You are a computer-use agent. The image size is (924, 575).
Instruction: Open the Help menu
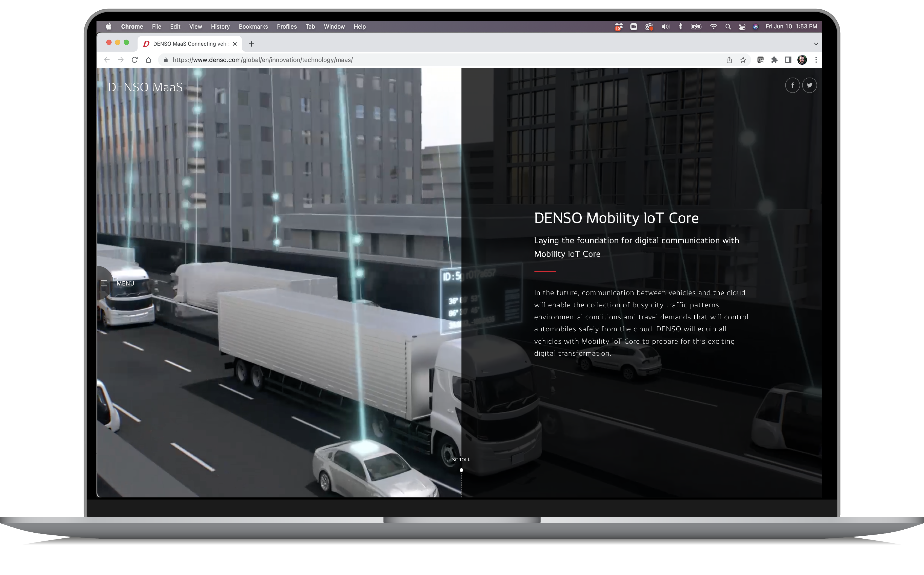click(360, 26)
